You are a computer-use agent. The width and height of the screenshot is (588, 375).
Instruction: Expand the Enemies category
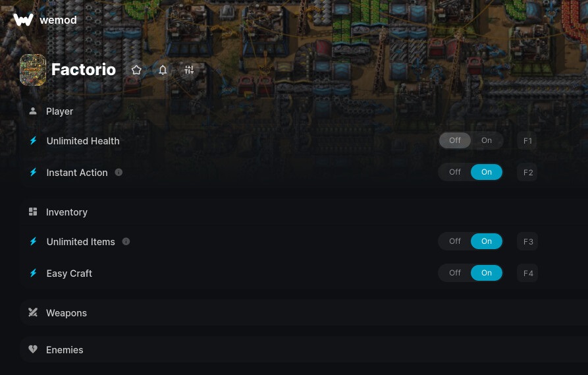304,349
